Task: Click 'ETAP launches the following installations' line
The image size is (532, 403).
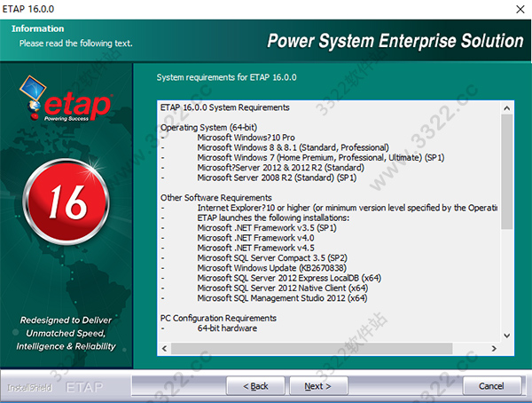Action: click(273, 217)
